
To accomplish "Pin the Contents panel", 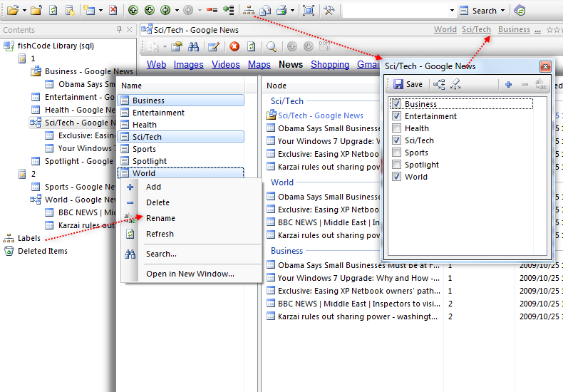I will tap(119, 29).
